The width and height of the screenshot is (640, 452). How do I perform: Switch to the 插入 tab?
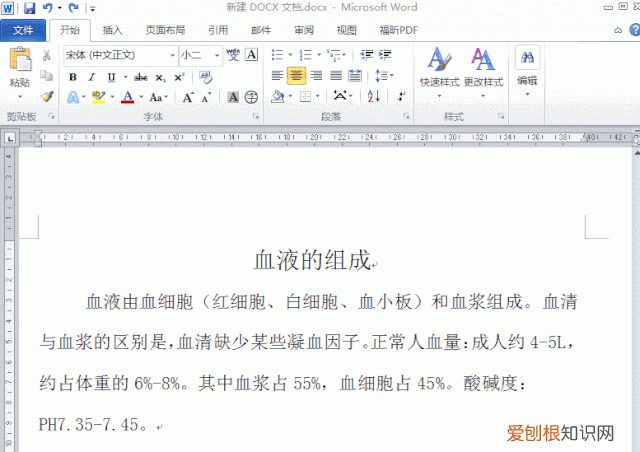coord(112,30)
